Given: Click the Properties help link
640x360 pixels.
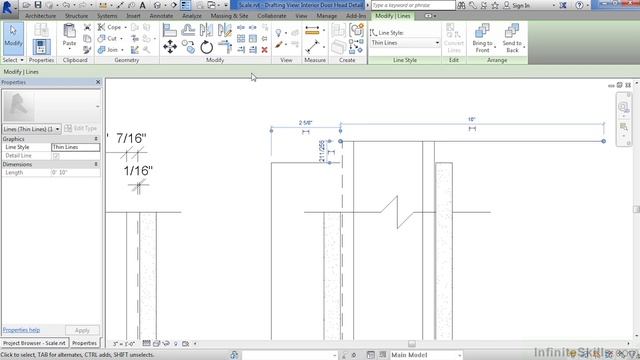Looking at the screenshot, I should coord(21,330).
